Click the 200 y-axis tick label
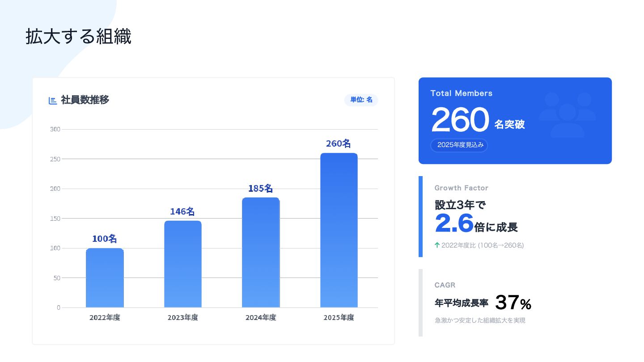 (55, 189)
